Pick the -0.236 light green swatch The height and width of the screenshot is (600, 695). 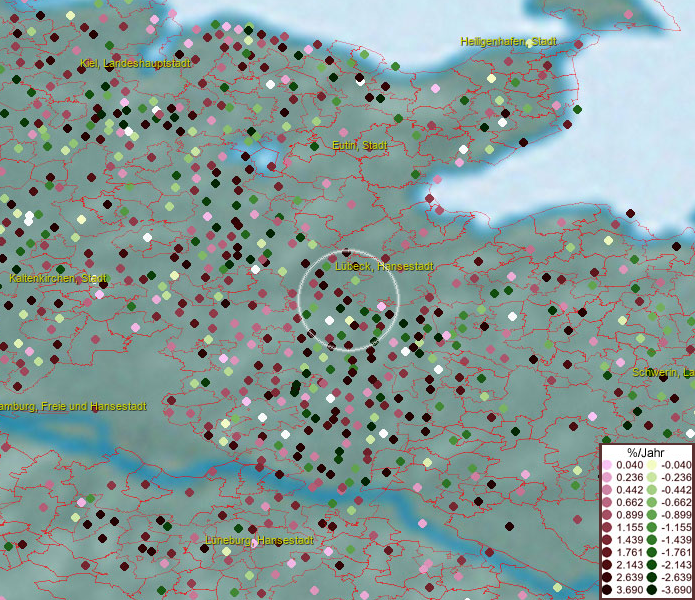(x=652, y=477)
